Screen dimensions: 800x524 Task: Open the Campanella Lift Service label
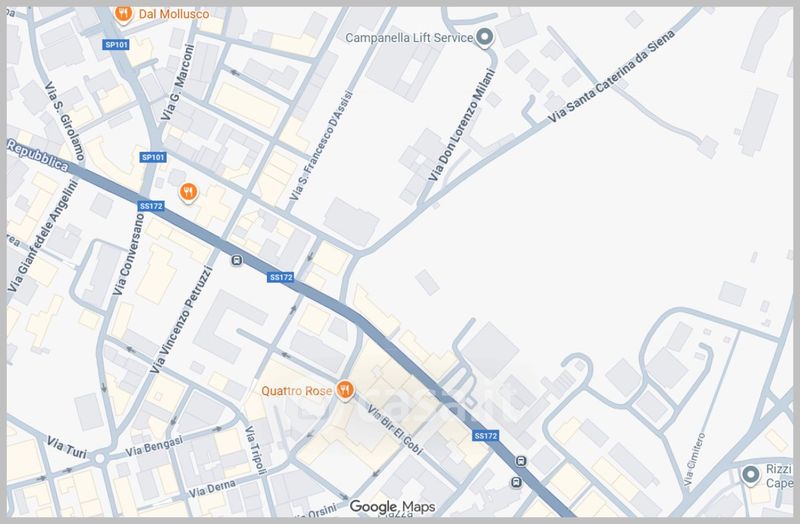[407, 38]
